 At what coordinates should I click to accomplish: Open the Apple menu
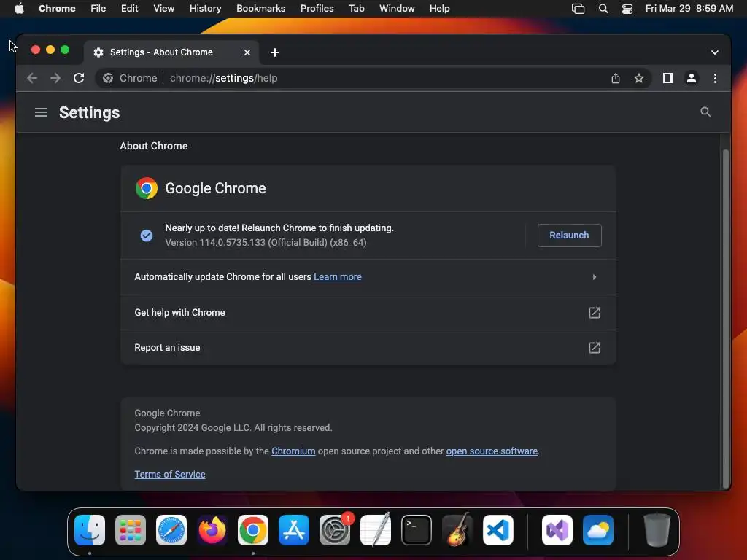(x=19, y=8)
